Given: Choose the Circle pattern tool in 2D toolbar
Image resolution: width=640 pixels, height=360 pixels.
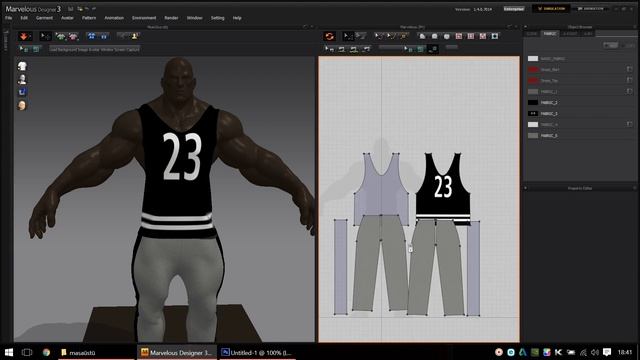Looking at the screenshot, I should 447,36.
